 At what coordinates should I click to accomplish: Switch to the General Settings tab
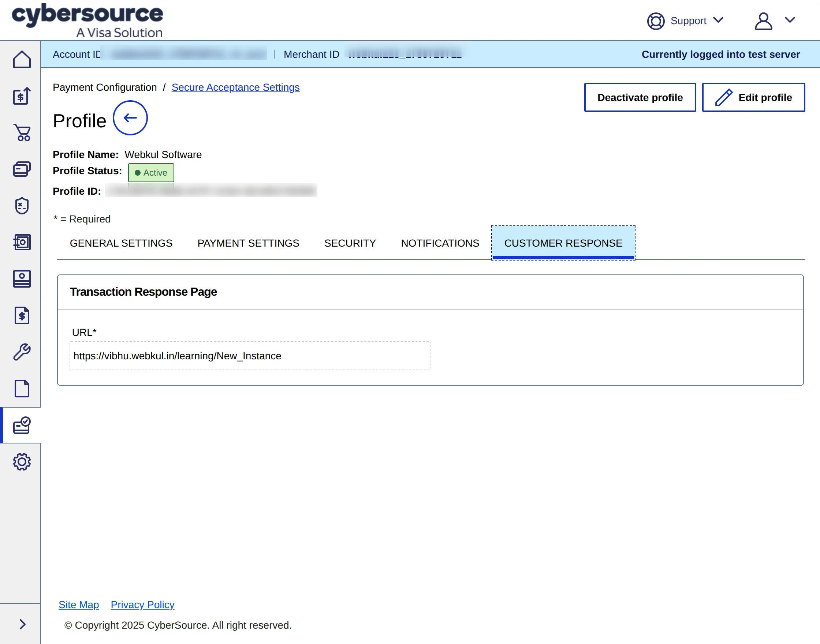coord(121,243)
